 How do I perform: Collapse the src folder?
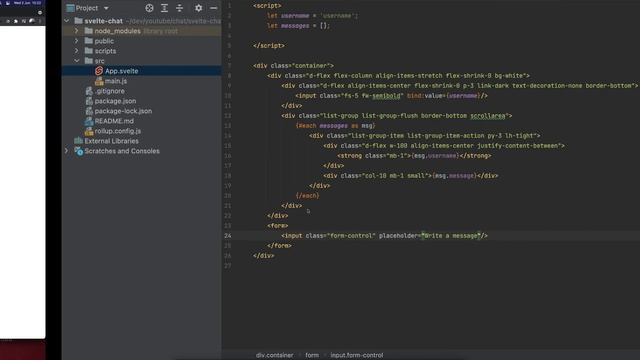76,61
